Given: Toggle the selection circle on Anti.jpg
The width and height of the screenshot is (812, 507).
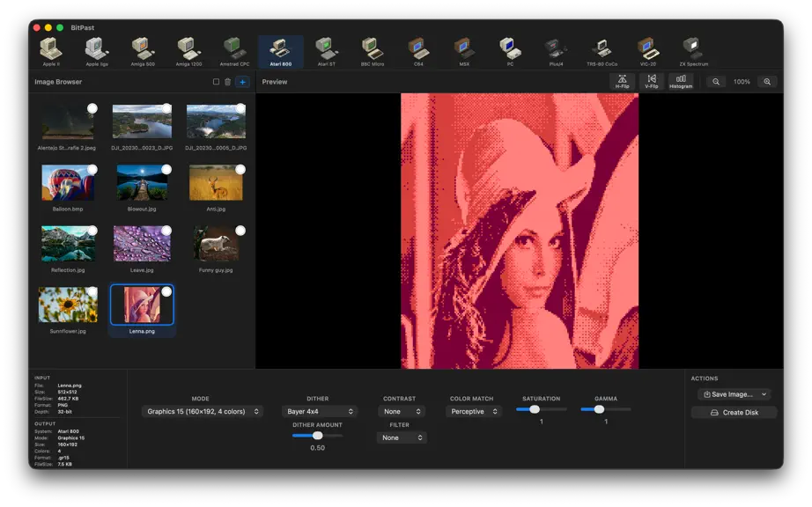Looking at the screenshot, I should (x=240, y=169).
